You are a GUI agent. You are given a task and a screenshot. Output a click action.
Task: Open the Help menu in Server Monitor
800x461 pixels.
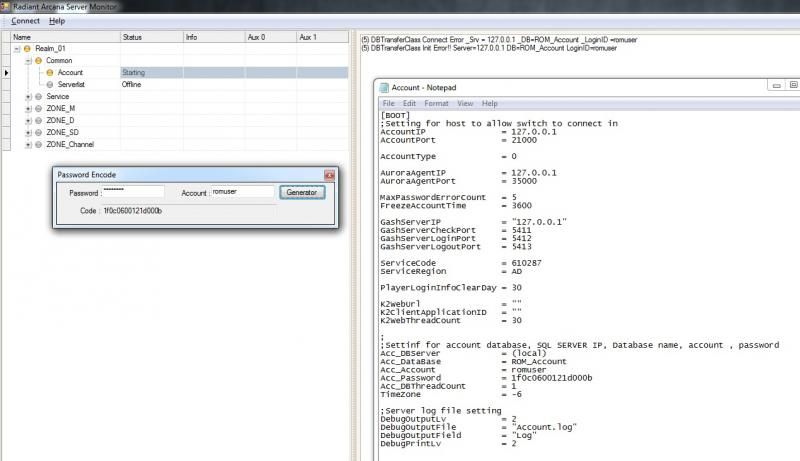coord(57,21)
